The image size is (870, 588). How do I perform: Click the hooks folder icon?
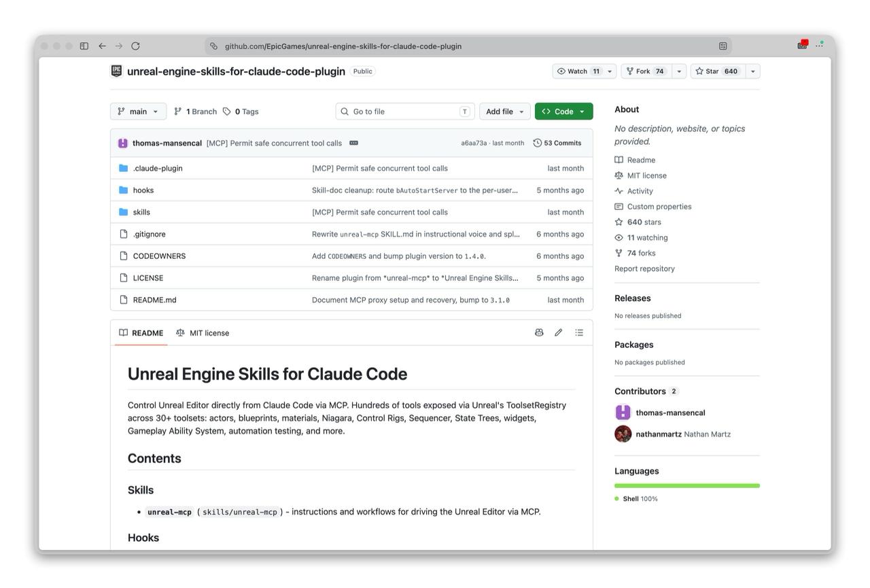123,190
